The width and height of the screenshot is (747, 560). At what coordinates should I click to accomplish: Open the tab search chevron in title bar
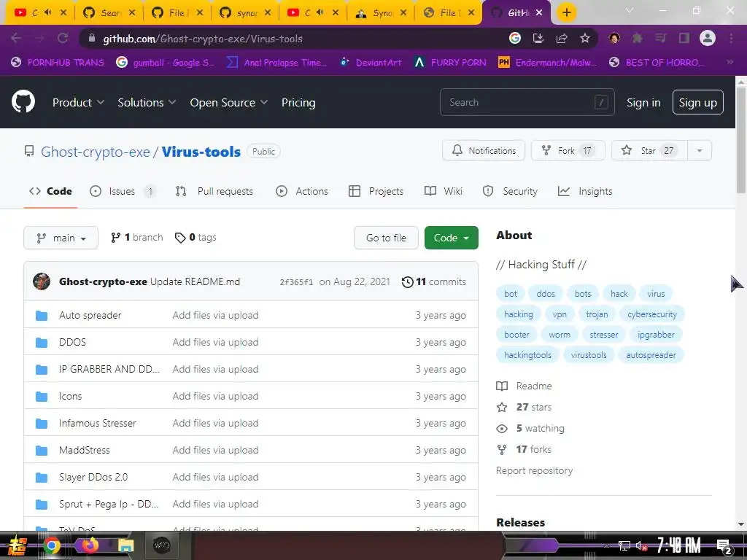pyautogui.click(x=630, y=10)
